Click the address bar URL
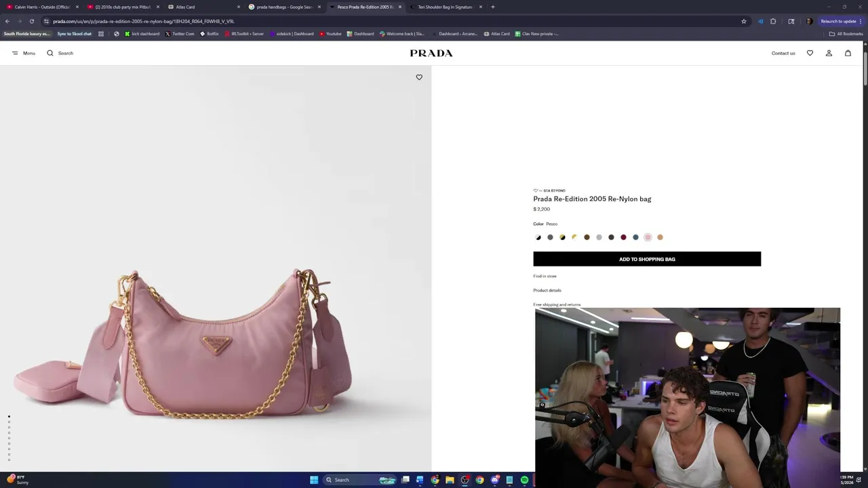Screen dimensions: 868x488 pyautogui.click(x=144, y=21)
